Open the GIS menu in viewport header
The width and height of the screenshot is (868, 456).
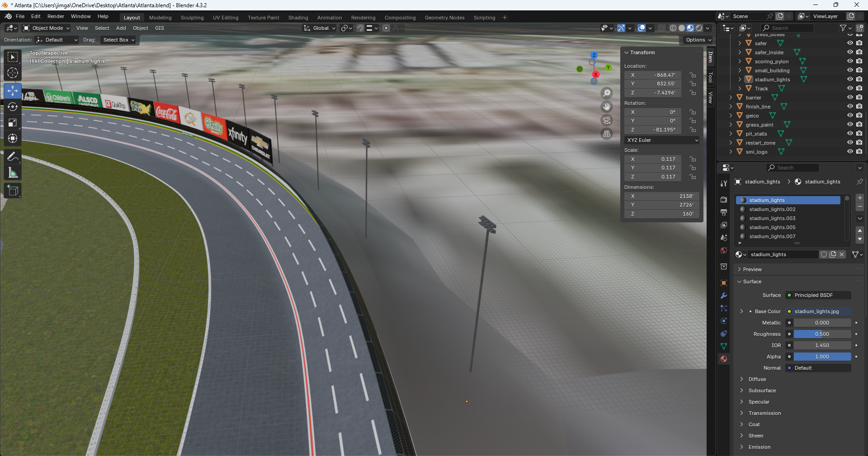point(160,28)
